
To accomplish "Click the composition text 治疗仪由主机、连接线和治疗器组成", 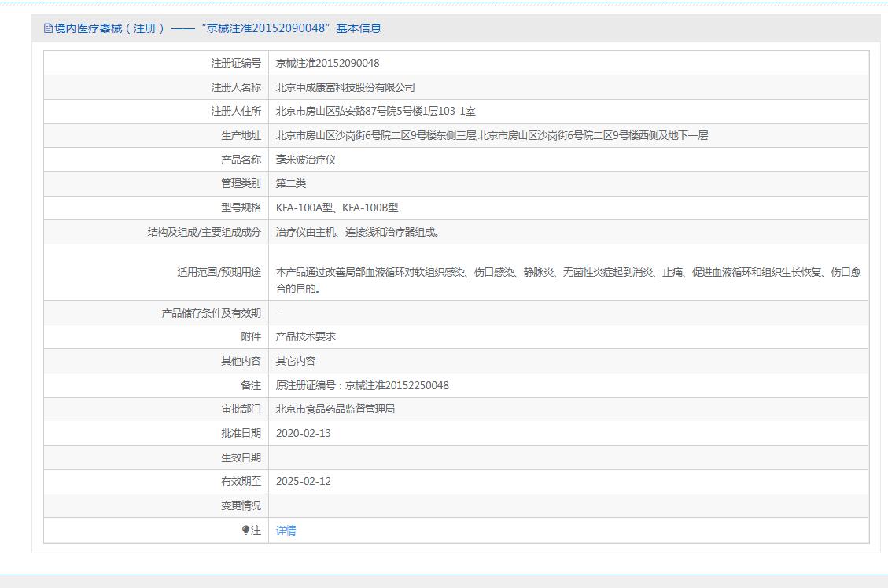I will click(357, 232).
